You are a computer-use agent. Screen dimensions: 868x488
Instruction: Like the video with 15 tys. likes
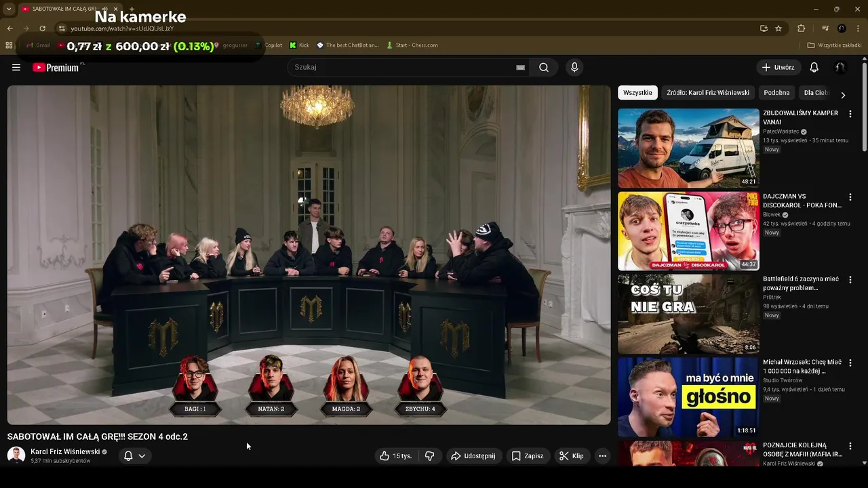click(x=396, y=456)
